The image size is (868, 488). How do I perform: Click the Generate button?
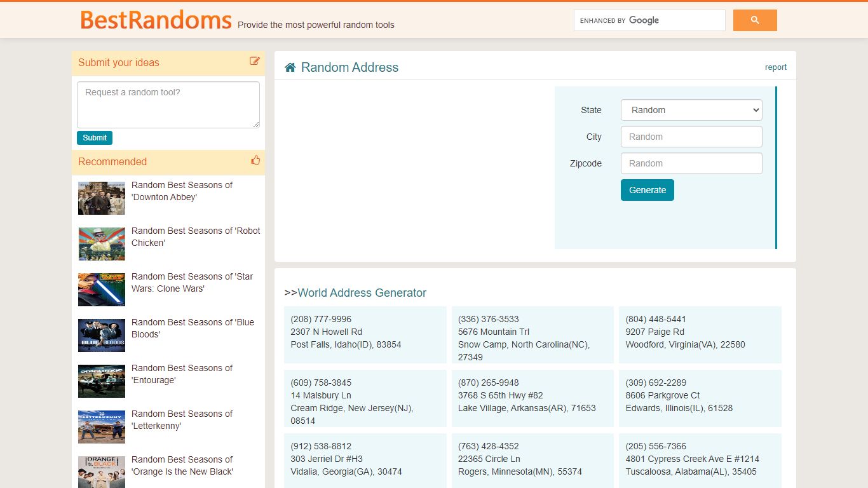(x=648, y=190)
